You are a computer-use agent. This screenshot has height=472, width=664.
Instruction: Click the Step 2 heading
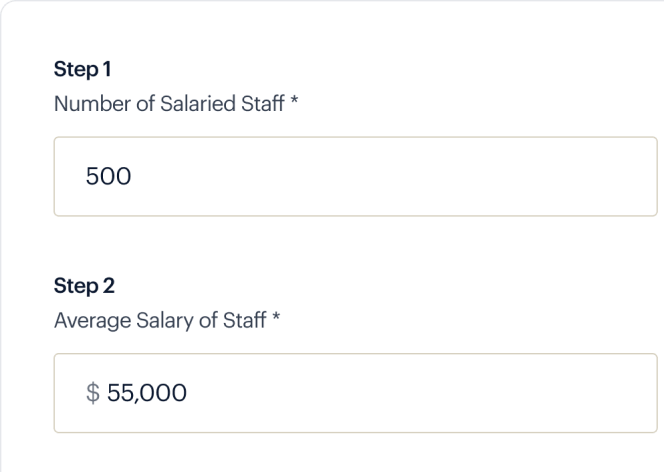[x=84, y=286]
